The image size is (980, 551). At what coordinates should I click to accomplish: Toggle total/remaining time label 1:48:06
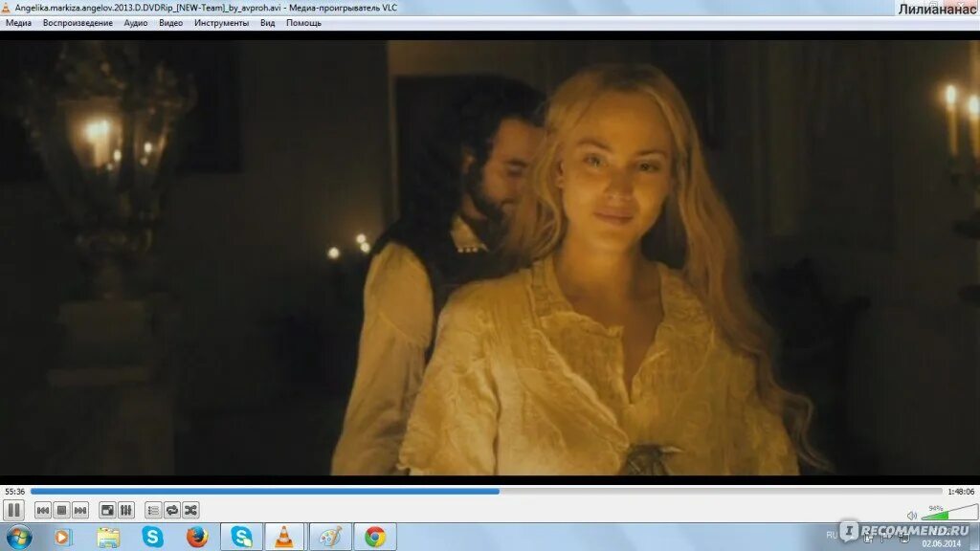coord(961,492)
